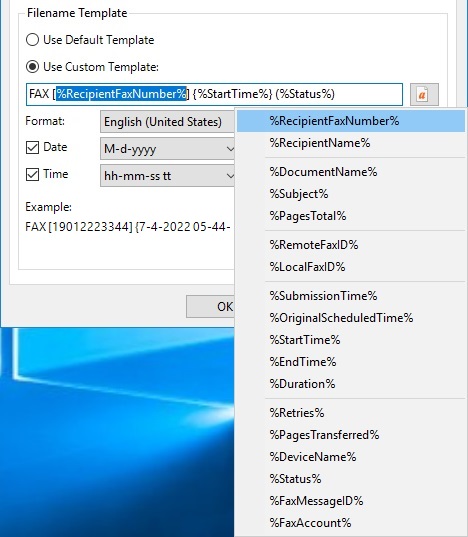The image size is (468, 537).
Task: Pick %FaxMessageID% from the menu
Action: (351, 501)
